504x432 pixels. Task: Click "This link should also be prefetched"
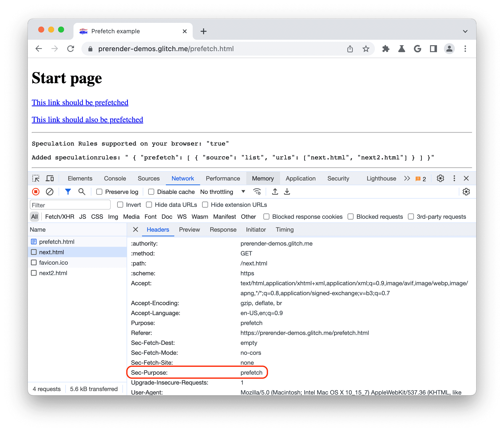[x=87, y=120]
